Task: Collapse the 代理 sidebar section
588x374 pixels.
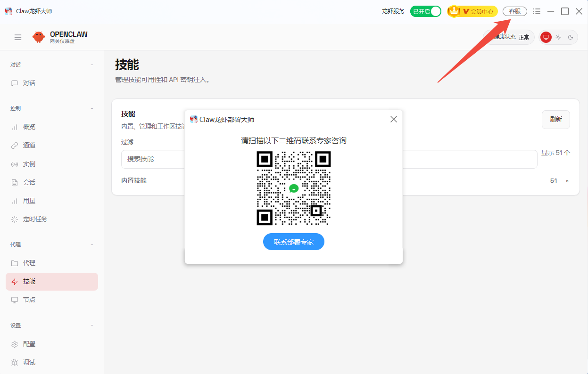Action: coord(92,244)
